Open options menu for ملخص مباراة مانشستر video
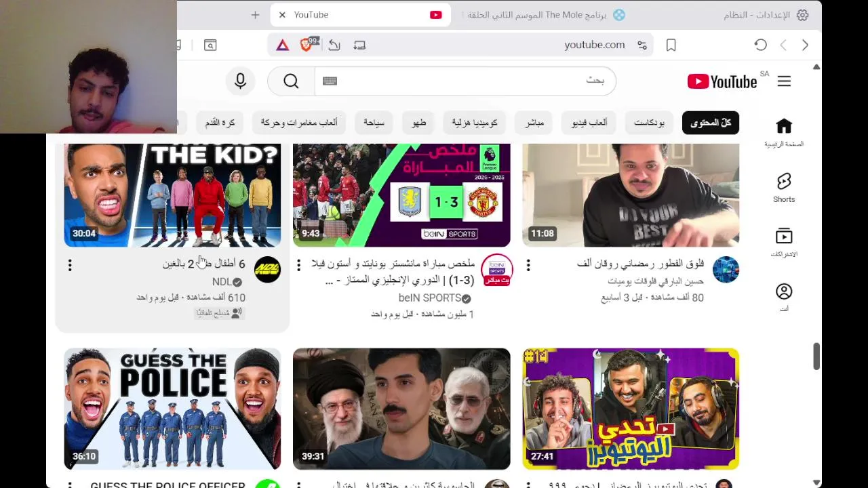Image resolution: width=868 pixels, height=488 pixels. click(299, 266)
